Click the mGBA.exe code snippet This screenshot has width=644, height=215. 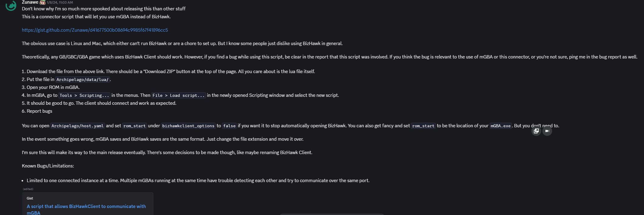(x=500, y=126)
